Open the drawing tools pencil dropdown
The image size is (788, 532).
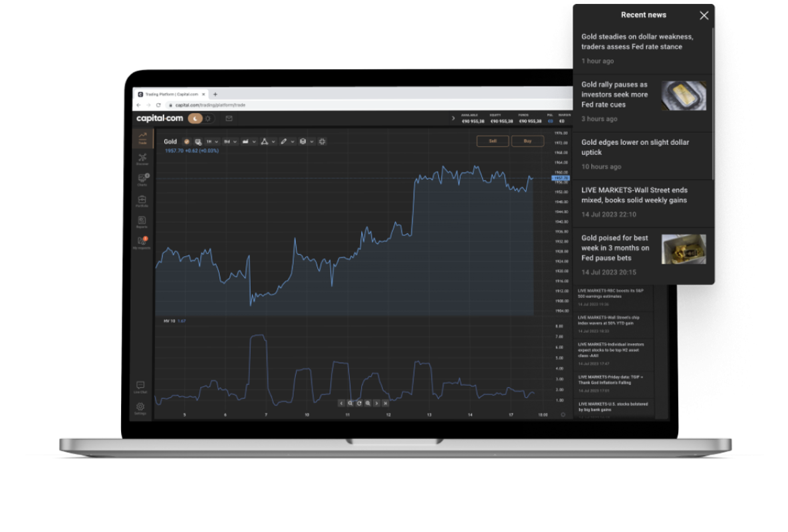coord(287,142)
